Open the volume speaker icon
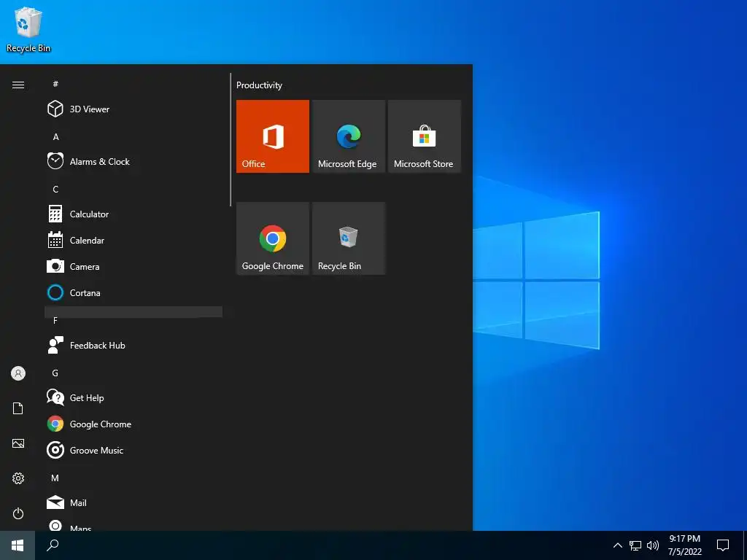Screen dimensions: 747x560 coord(653,545)
